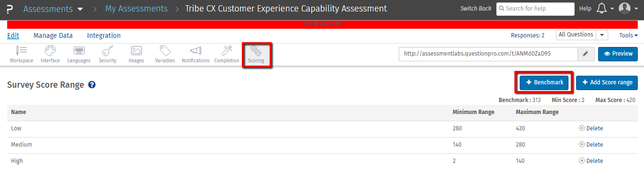Open the user profile avatar menu

(x=624, y=9)
